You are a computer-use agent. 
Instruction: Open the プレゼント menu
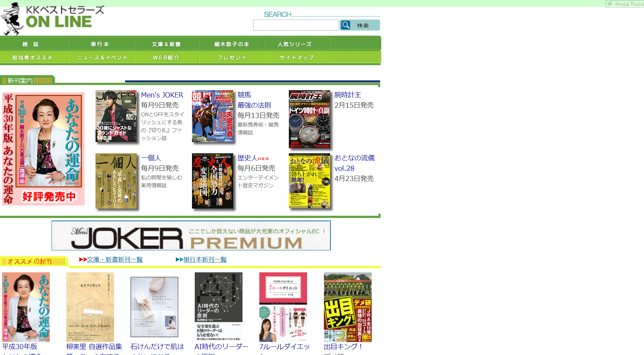(x=232, y=57)
